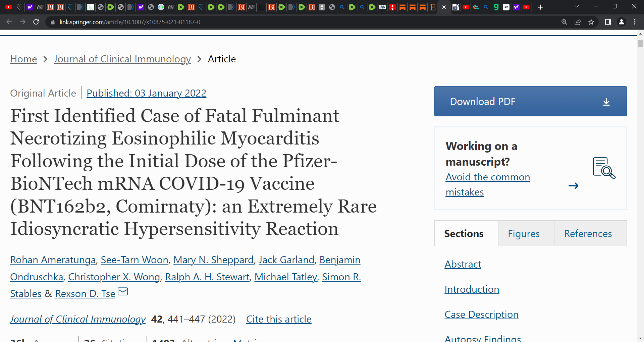Open Chrome three-dot menu
Image resolution: width=644 pixels, height=342 pixels.
(635, 22)
